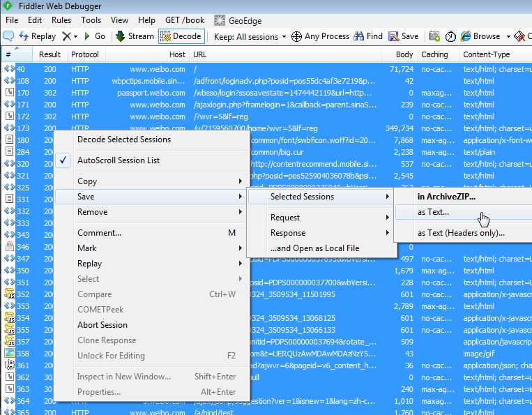Expand the Remove submenu
The height and width of the screenshot is (415, 532).
pos(152,212)
